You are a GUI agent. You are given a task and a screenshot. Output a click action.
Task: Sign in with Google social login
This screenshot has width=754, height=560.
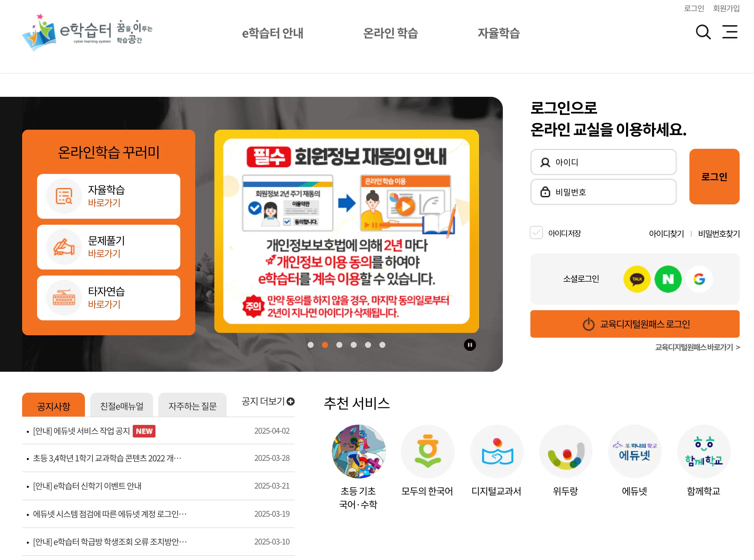698,279
